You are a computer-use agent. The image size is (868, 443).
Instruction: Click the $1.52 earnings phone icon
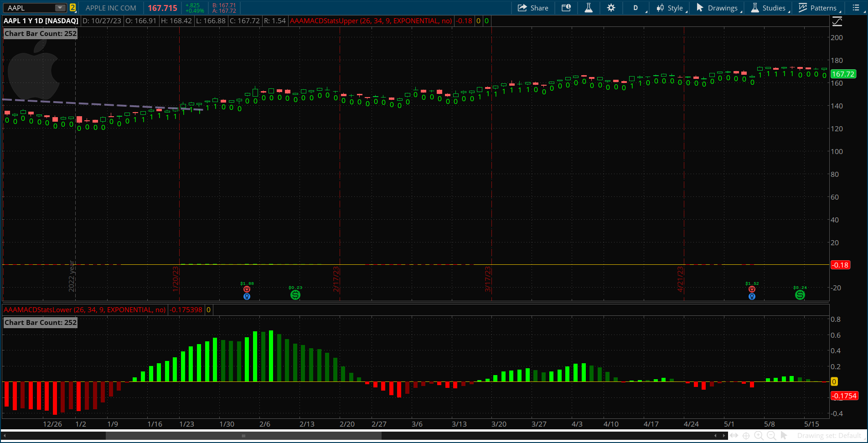(752, 289)
